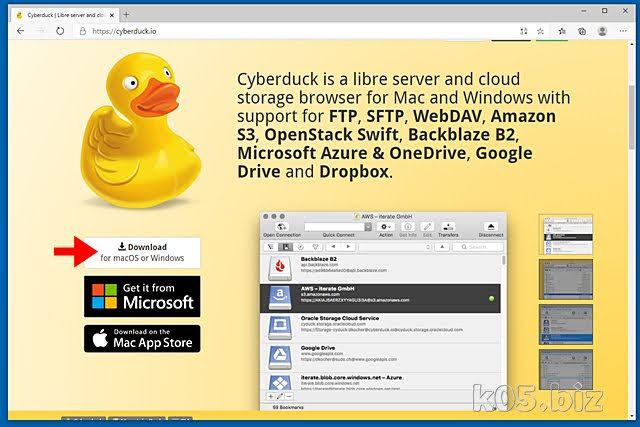Get it from Microsoft store badge
This screenshot has width=640, height=427.
coord(142,296)
